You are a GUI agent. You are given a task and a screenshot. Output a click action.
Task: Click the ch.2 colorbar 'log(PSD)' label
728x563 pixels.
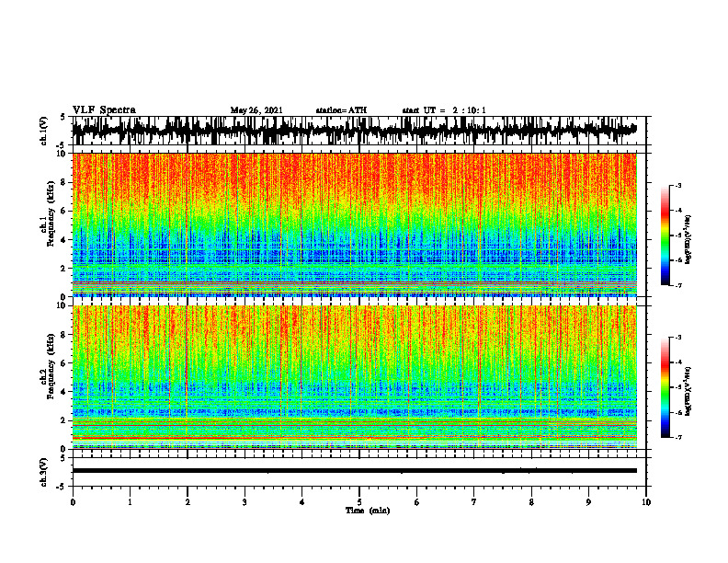[x=688, y=391]
